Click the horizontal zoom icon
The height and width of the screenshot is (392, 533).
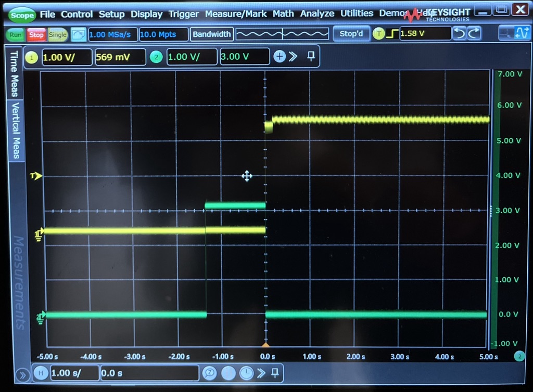(209, 373)
